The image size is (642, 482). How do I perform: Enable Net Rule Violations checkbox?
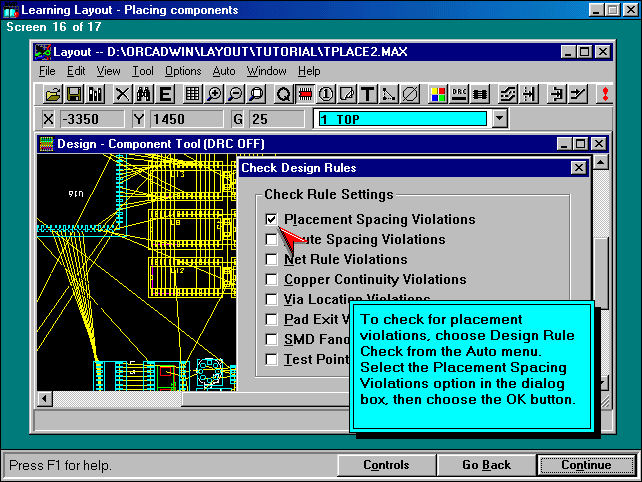(x=272, y=259)
